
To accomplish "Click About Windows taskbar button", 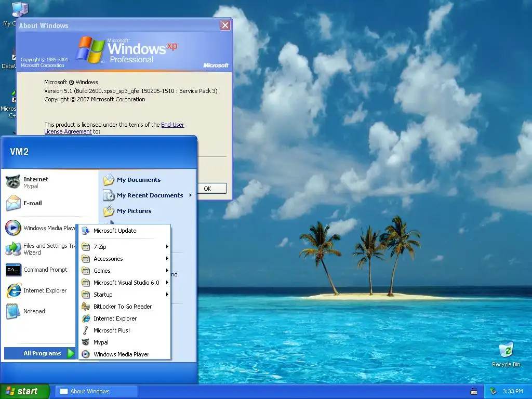I will (x=96, y=391).
